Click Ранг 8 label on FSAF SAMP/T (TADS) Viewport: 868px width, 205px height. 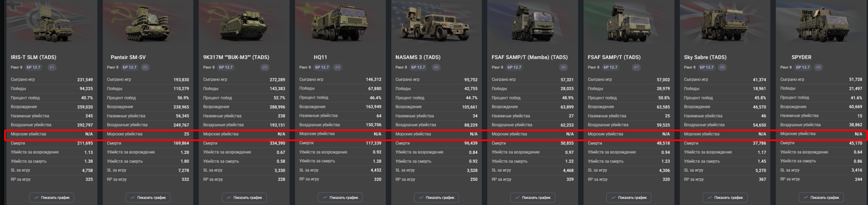pyautogui.click(x=594, y=67)
